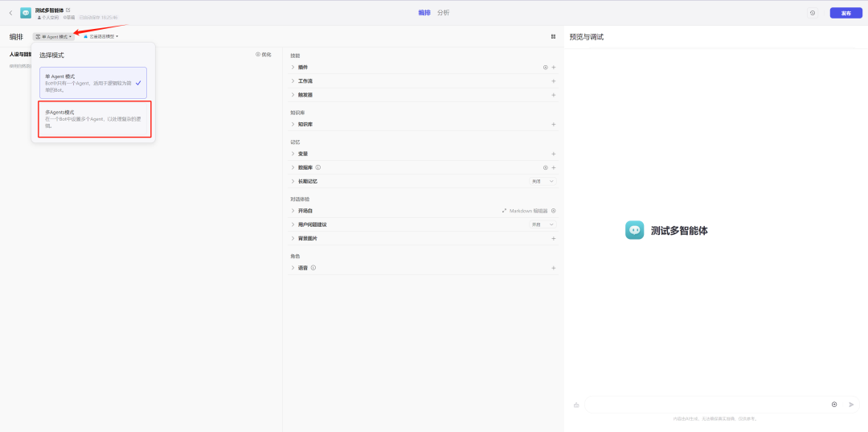This screenshot has width=868, height=432.
Task: Click the broom clear-chat icon beside input
Action: 576,405
